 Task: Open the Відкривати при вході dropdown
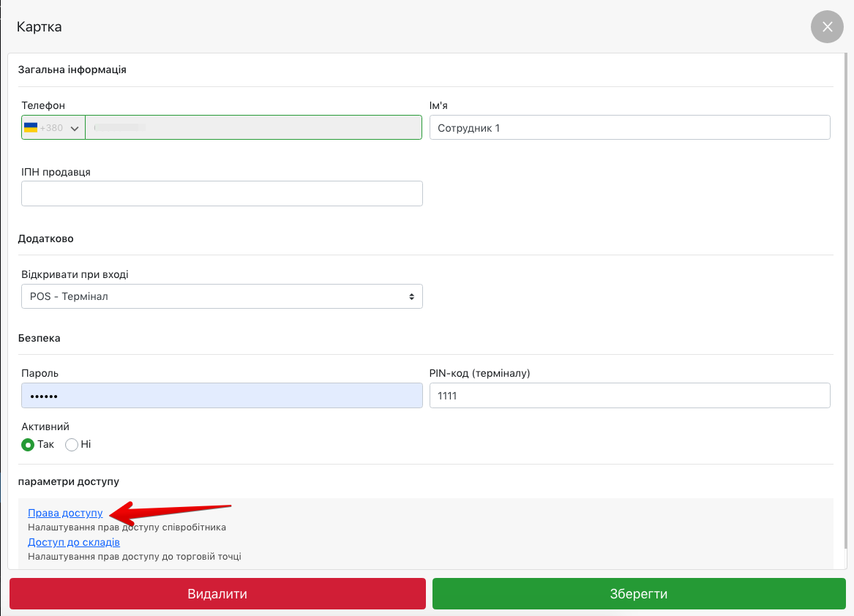tap(221, 296)
